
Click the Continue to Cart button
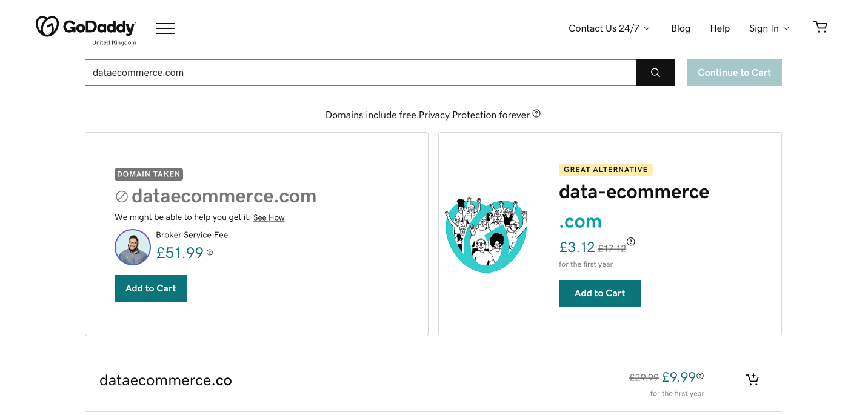point(734,72)
